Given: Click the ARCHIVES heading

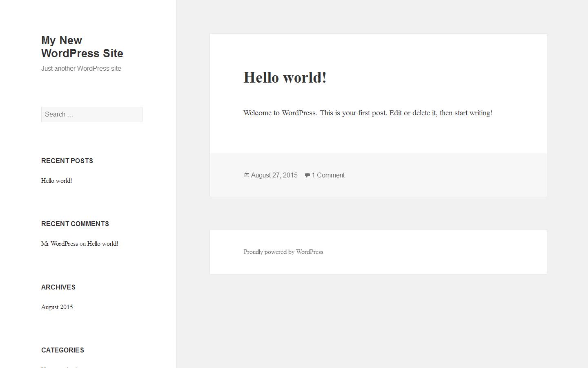Looking at the screenshot, I should [x=58, y=287].
